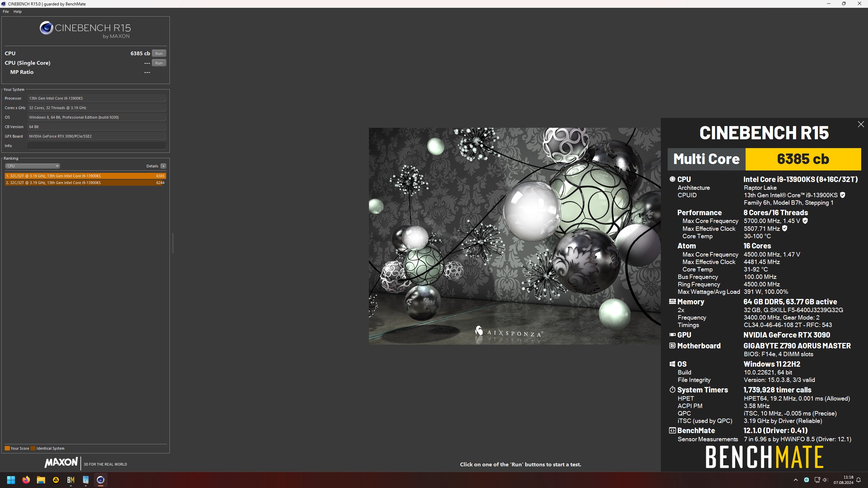Screen dimensions: 868x488
Task: Click the Windows 11 22H2 text
Action: tap(772, 364)
